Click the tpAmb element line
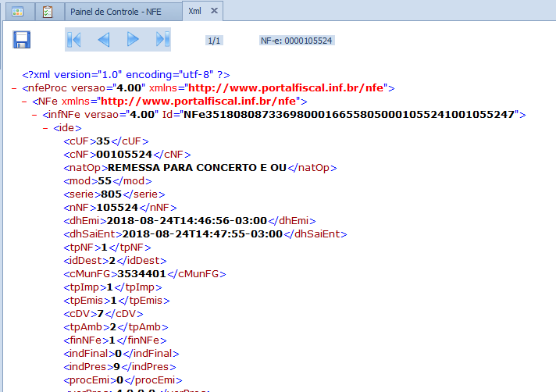The width and height of the screenshot is (556, 392). click(116, 327)
